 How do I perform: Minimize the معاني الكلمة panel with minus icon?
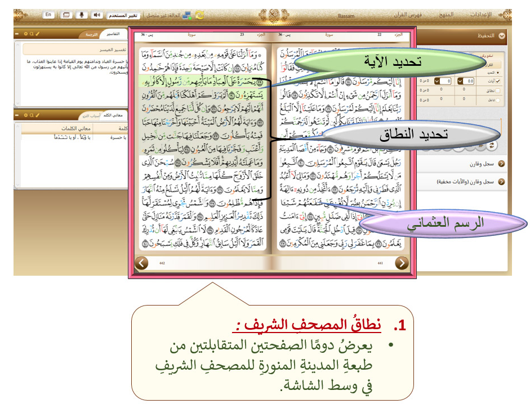[18, 115]
